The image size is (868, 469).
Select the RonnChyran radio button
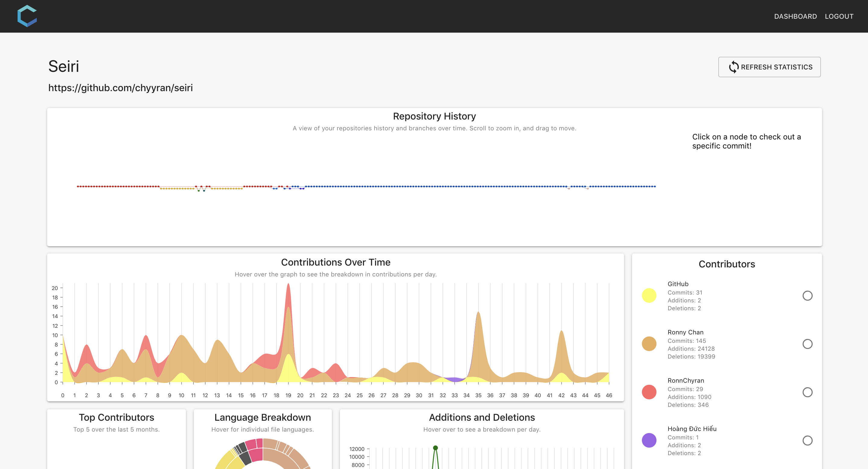pyautogui.click(x=807, y=392)
